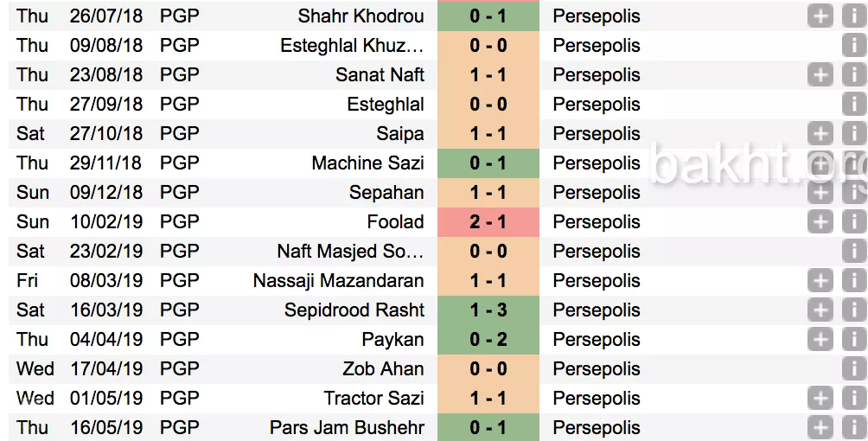
Task: Open the Sepahan team link
Action: 386,193
